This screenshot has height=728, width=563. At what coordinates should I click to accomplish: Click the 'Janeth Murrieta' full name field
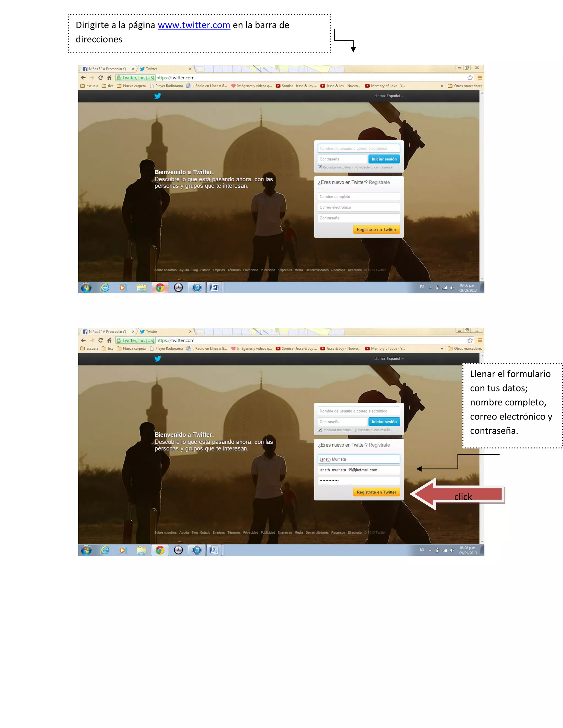click(358, 459)
